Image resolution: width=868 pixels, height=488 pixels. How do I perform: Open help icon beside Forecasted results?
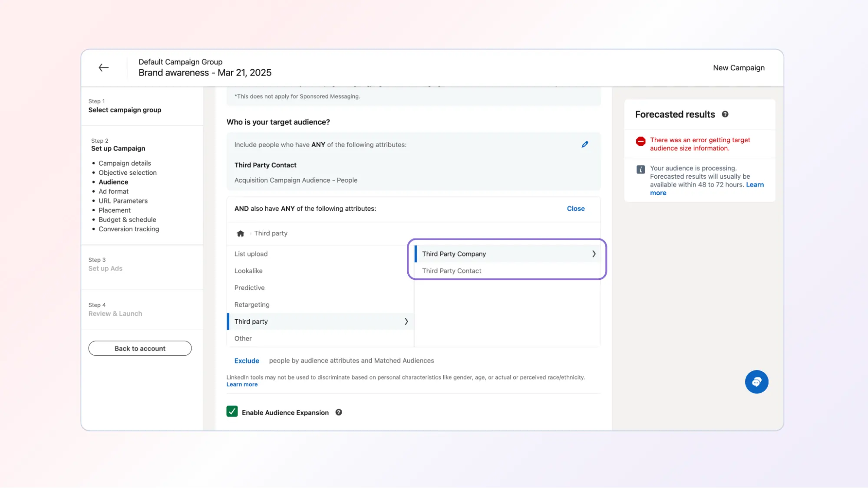(725, 115)
